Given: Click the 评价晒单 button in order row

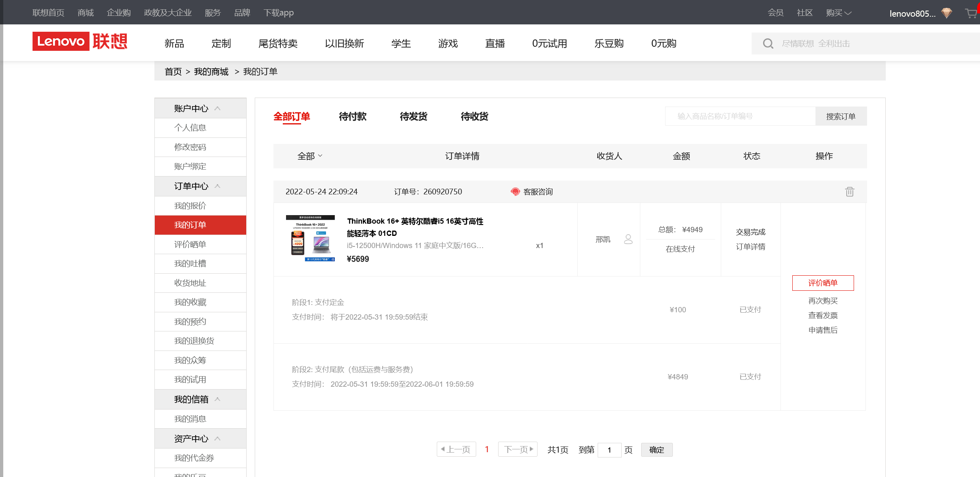Looking at the screenshot, I should [823, 283].
